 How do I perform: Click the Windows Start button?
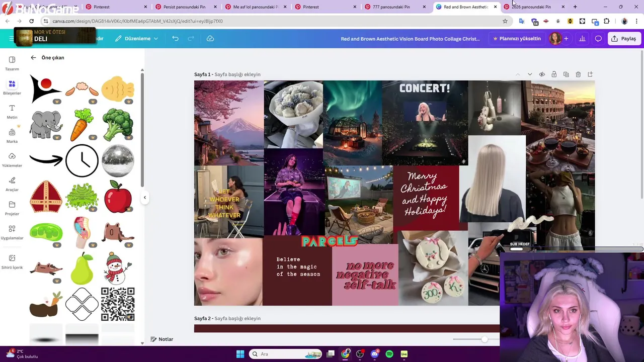pos(240,354)
